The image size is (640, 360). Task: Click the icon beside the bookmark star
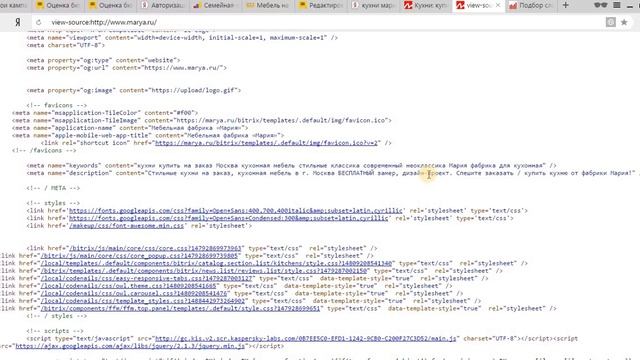click(x=611, y=22)
